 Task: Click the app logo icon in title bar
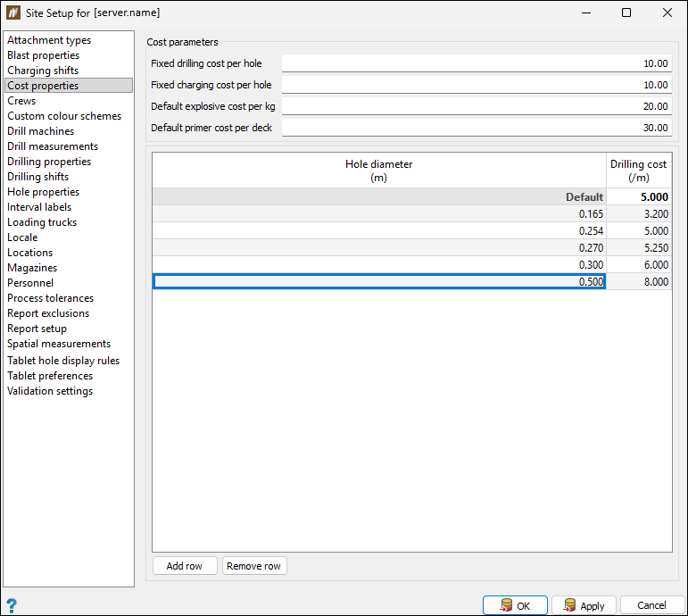[x=13, y=12]
